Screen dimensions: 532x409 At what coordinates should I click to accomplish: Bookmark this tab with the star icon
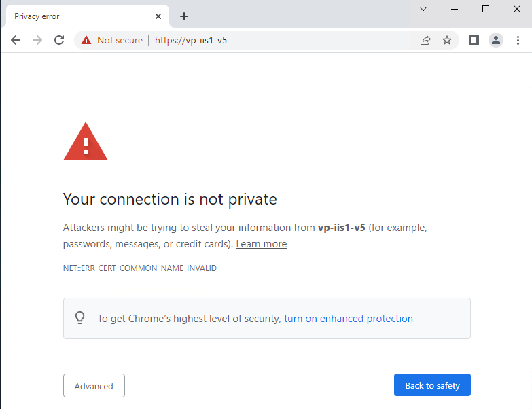(x=447, y=40)
